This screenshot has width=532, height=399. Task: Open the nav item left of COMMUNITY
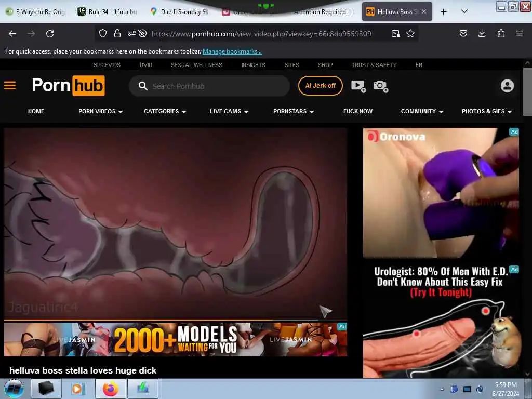tap(358, 111)
